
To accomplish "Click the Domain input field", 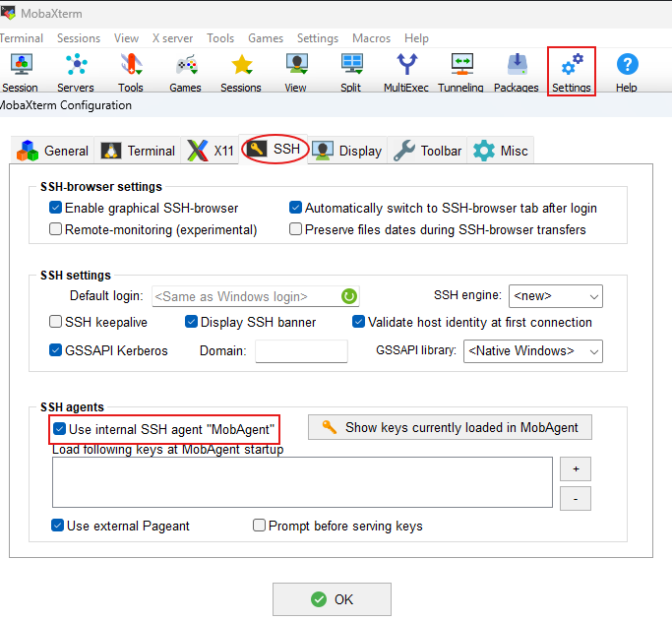I will (x=301, y=351).
